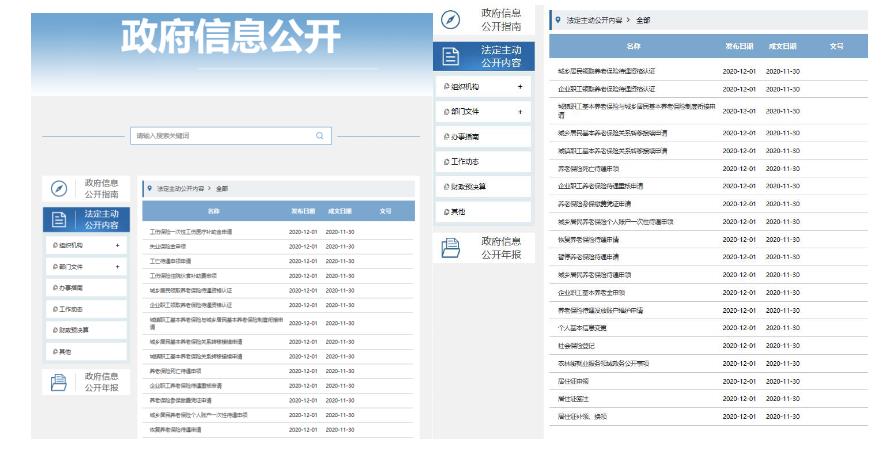The height and width of the screenshot is (458, 889).
Task: Open the 社会保险登记 entry
Action: pos(579,345)
